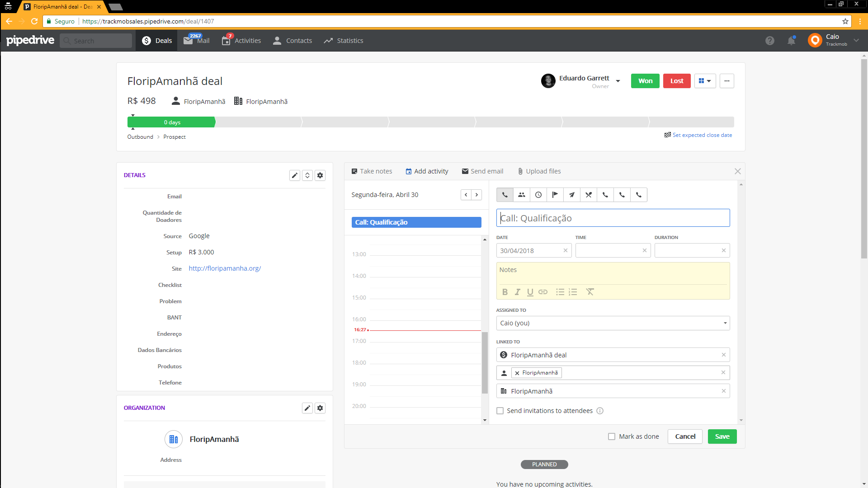Edit Details with the pencil icon

pos(294,175)
